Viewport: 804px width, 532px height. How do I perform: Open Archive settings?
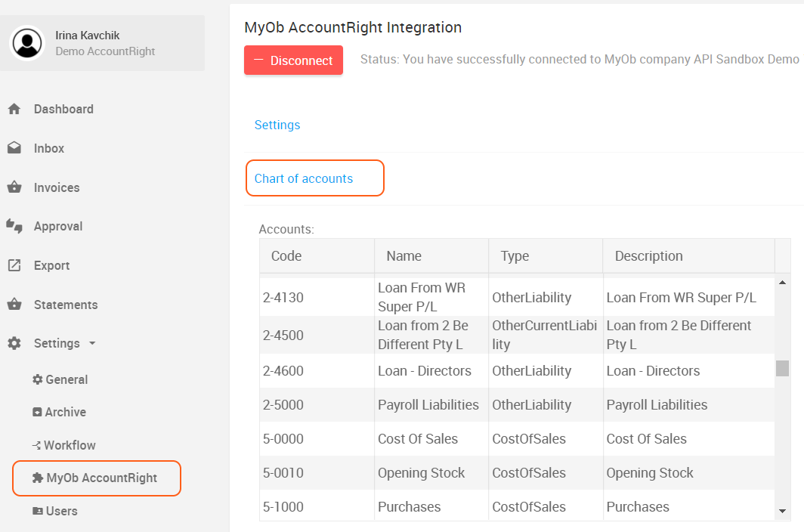(x=66, y=412)
